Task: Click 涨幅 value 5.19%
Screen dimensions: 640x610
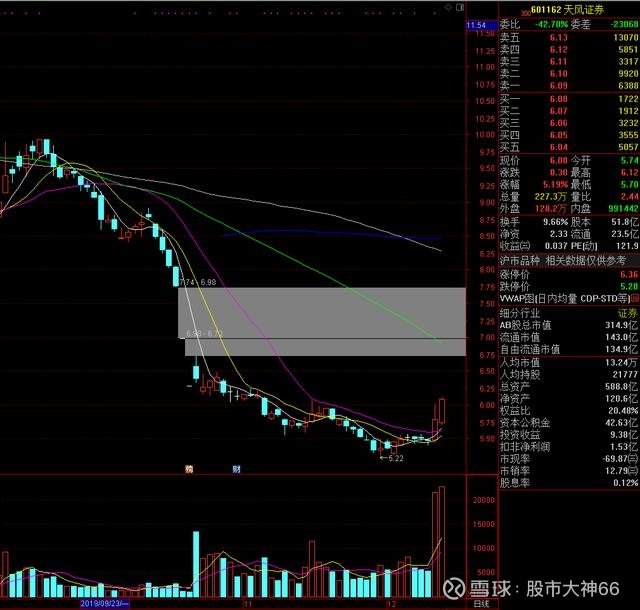Action: click(x=556, y=185)
